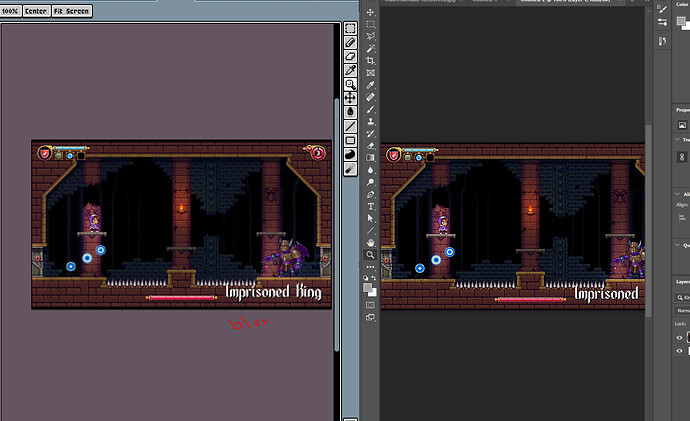
Task: Select the four-arrow move tool in the pixel editor
Action: coord(350,98)
